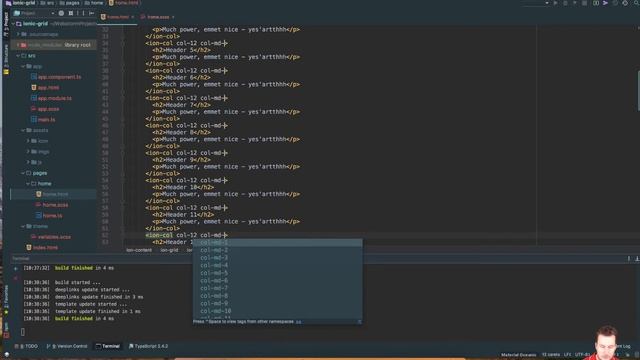This screenshot has height=360, width=640.
Task: Click the Debug bug icon in toolbar
Action: click(x=565, y=3)
